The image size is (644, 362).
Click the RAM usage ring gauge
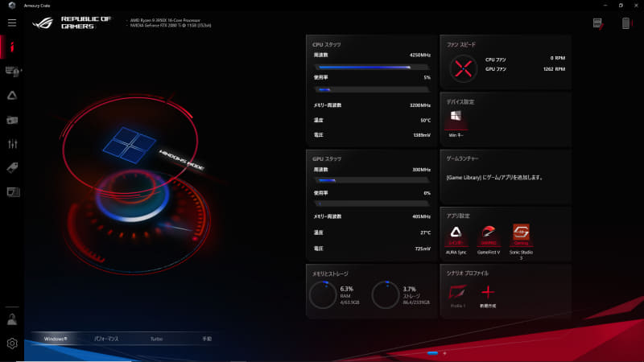point(323,294)
